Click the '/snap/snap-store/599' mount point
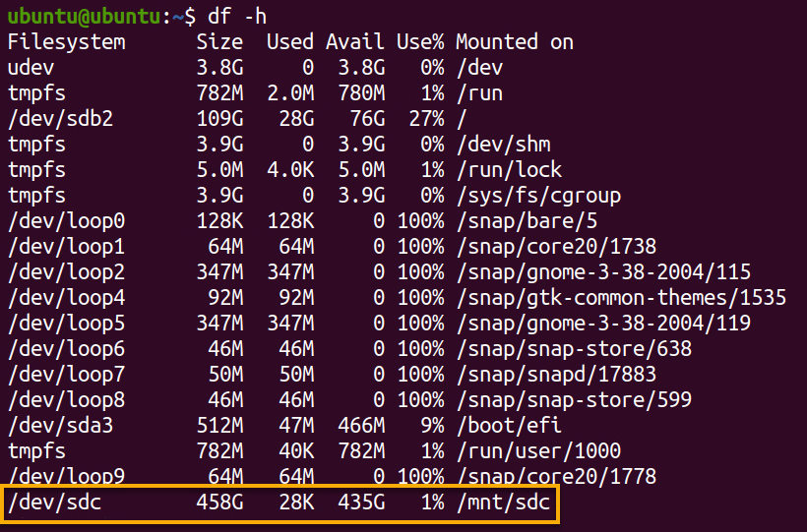 pyautogui.click(x=574, y=400)
